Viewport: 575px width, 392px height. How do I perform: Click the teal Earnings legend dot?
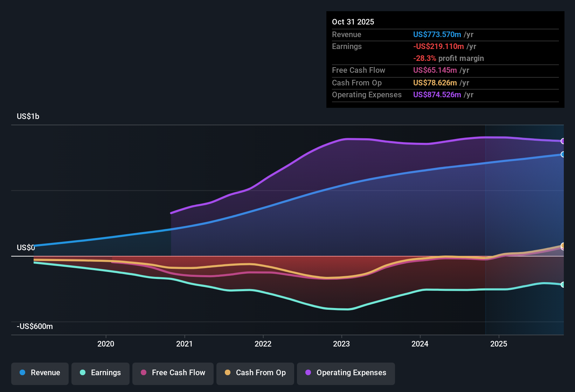pos(83,373)
